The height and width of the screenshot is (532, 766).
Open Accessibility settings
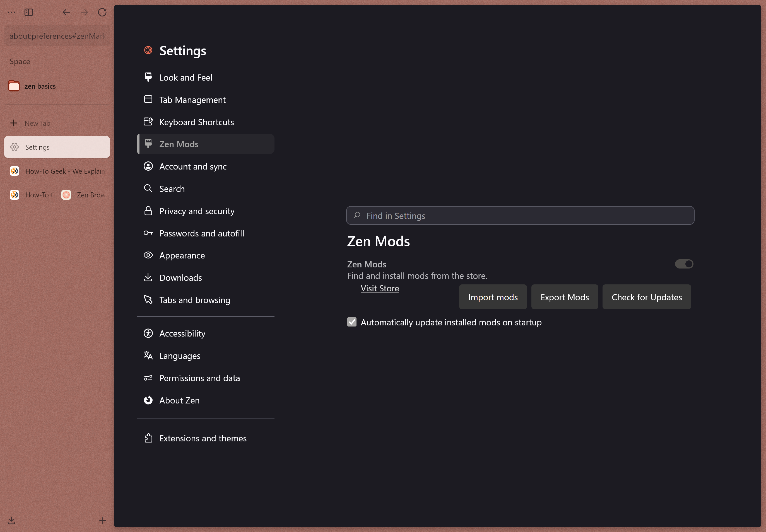(x=206, y=333)
